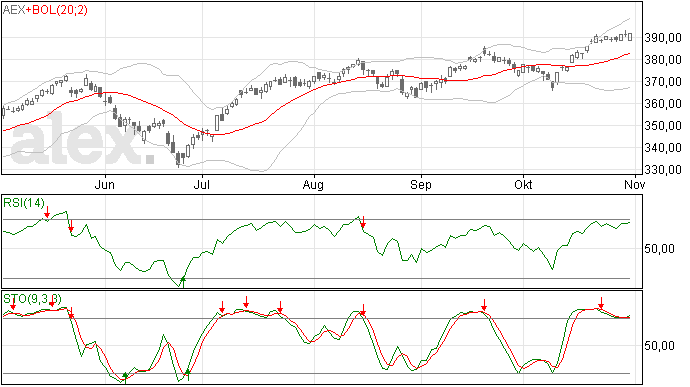Image resolution: width=690 pixels, height=387 pixels.
Task: Click the STO red sell arrow in late October
Action: pyautogui.click(x=601, y=303)
